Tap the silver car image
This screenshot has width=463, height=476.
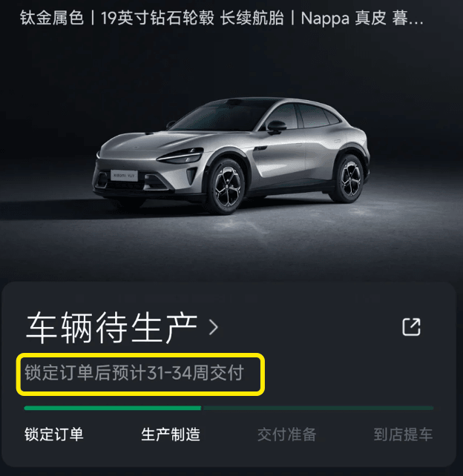coord(231,156)
